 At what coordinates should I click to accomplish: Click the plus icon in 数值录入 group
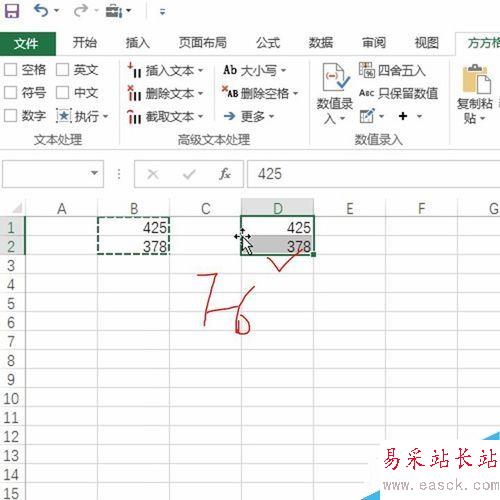click(x=403, y=116)
